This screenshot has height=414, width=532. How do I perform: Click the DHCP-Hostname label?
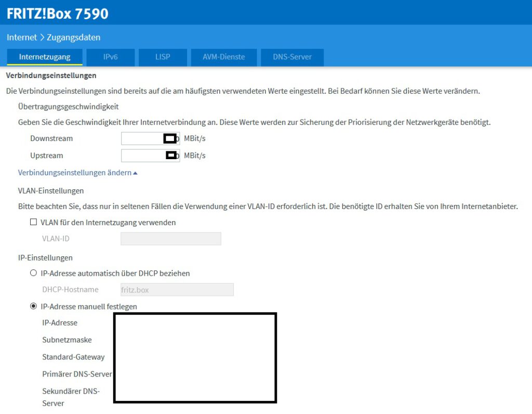click(x=70, y=290)
